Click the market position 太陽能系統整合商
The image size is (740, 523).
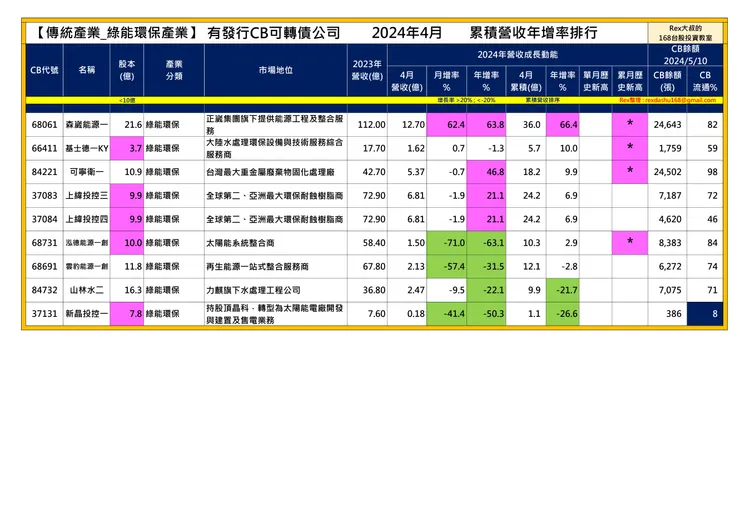(240, 243)
